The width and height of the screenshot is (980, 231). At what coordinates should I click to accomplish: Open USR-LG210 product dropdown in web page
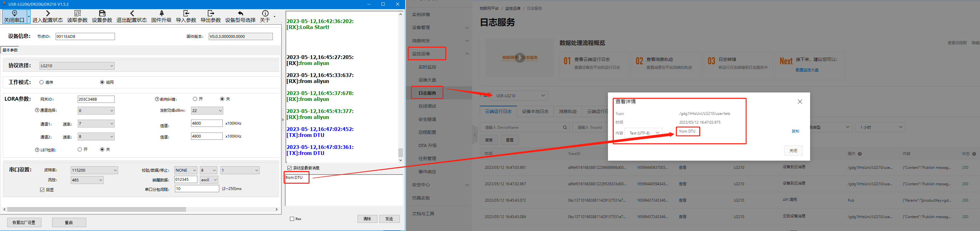pyautogui.click(x=520, y=95)
